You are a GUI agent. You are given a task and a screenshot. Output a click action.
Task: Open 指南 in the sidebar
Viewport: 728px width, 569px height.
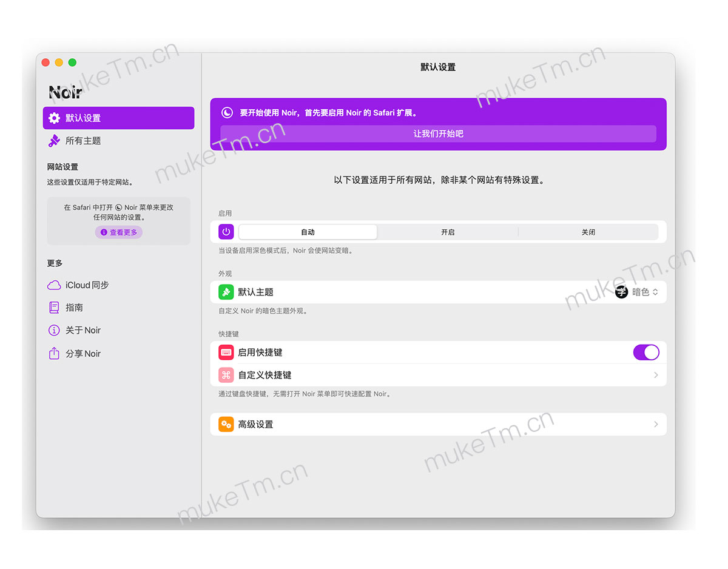click(118, 308)
